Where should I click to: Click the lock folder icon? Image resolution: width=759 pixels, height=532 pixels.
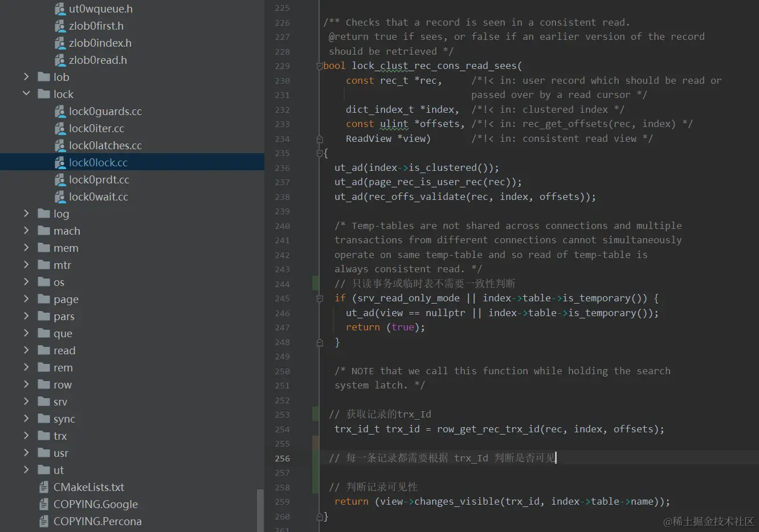pos(44,94)
